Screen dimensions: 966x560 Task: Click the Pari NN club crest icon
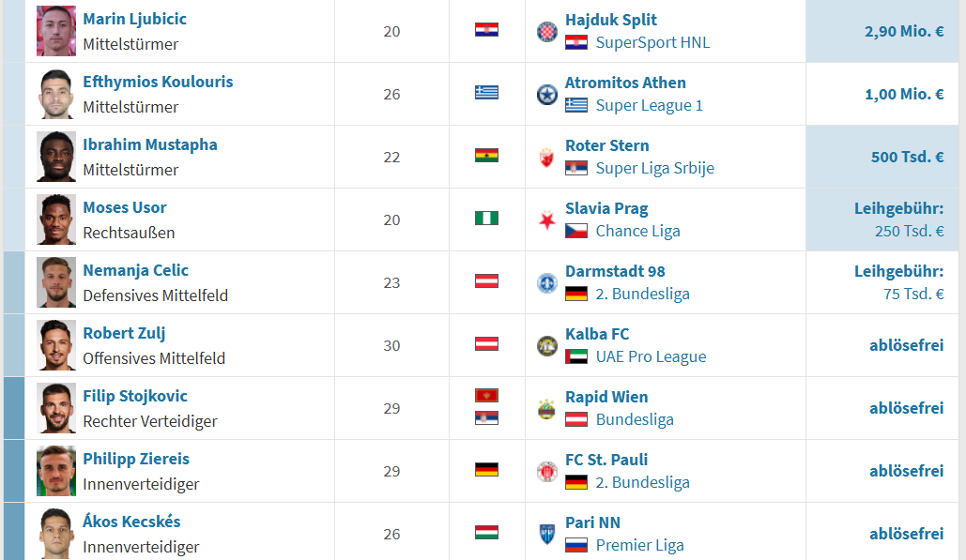point(546,534)
